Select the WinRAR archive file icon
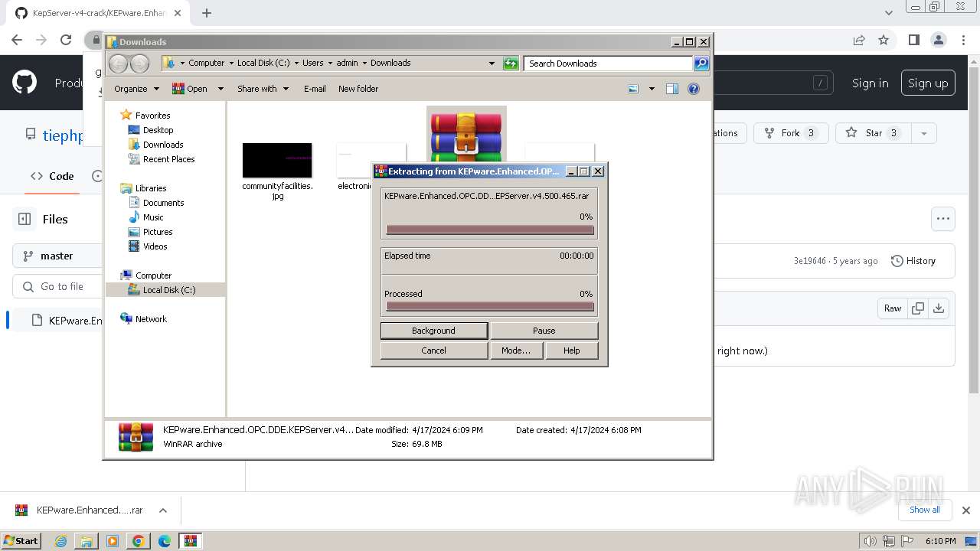The width and height of the screenshot is (980, 551). point(466,134)
